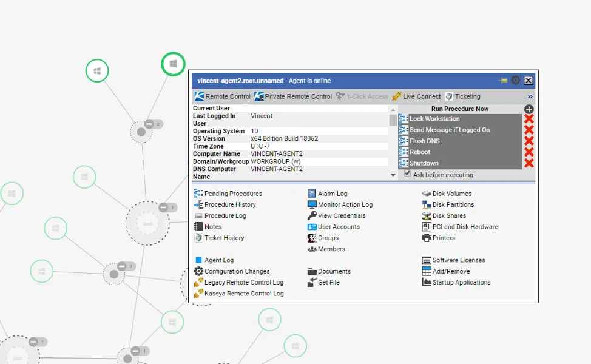This screenshot has height=364, width=591.
Task: Collapse the large cluster node labeled 3
Action: click(x=163, y=207)
